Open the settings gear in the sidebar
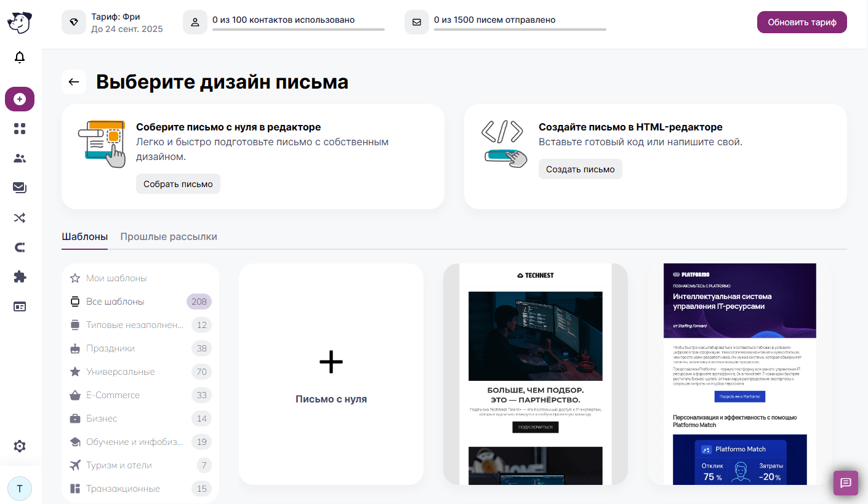Viewport: 868px width, 504px height. point(20,446)
